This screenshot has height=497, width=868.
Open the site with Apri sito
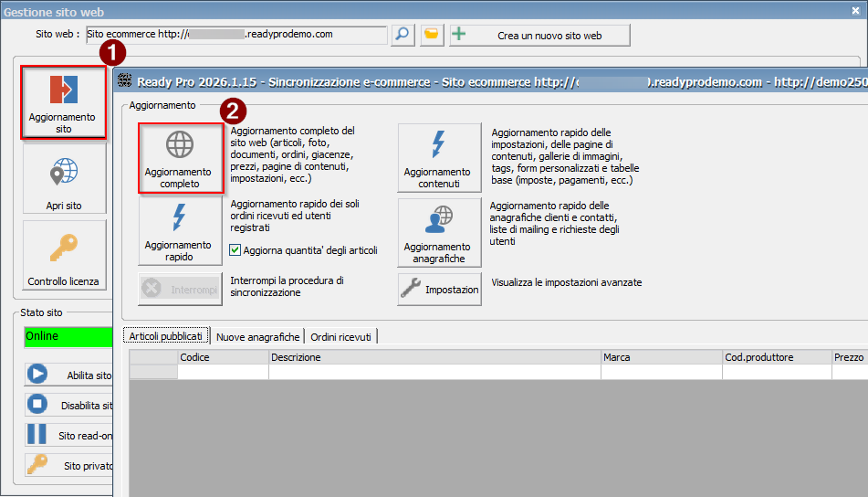click(64, 179)
